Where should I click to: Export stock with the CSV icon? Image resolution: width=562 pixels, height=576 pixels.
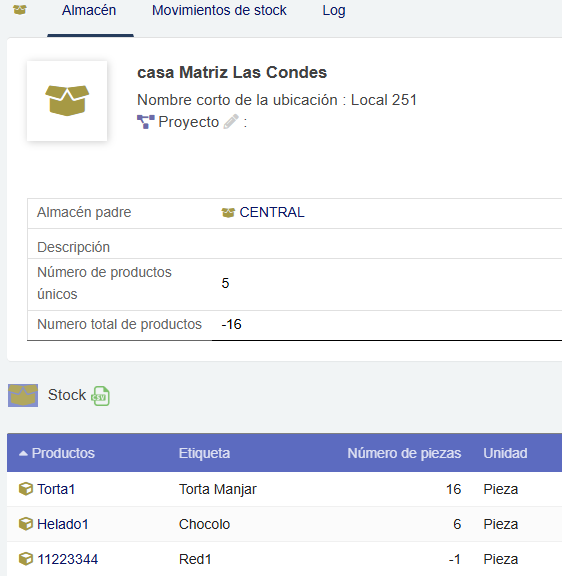click(101, 396)
